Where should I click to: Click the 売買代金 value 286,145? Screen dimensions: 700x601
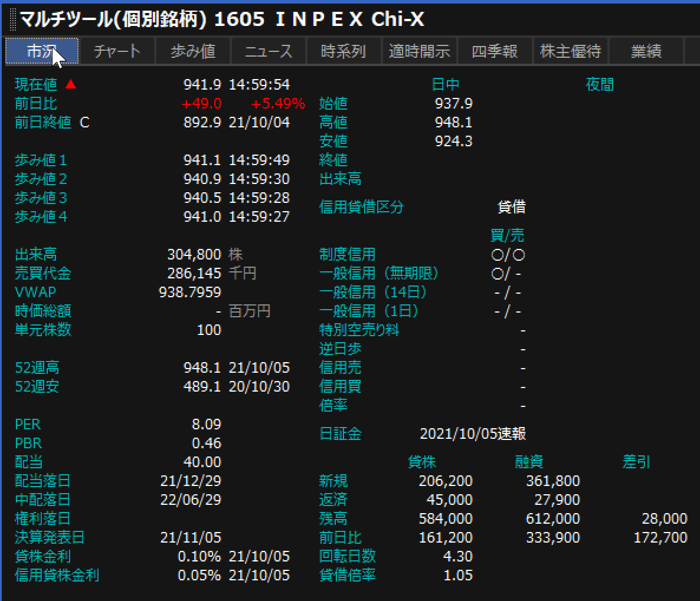click(194, 273)
